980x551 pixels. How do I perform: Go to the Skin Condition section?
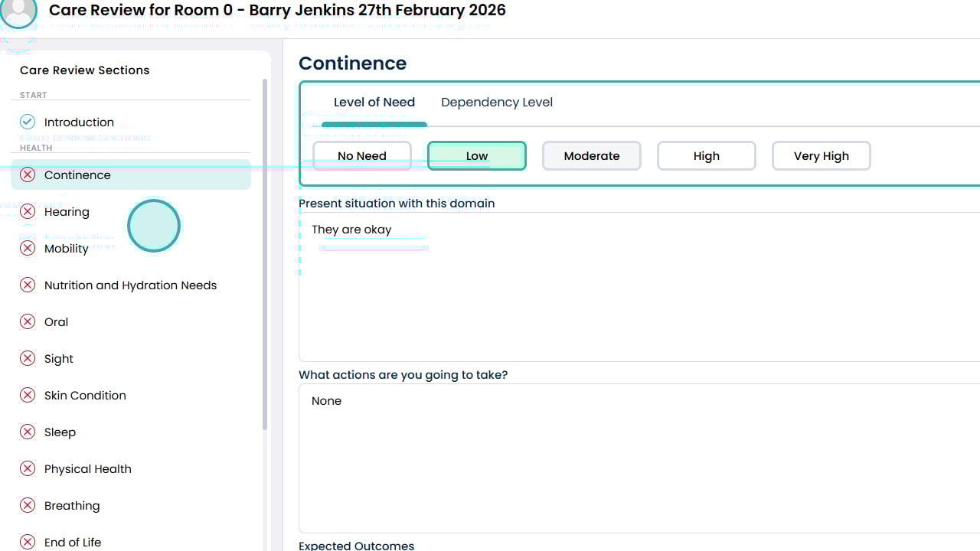[x=85, y=396]
